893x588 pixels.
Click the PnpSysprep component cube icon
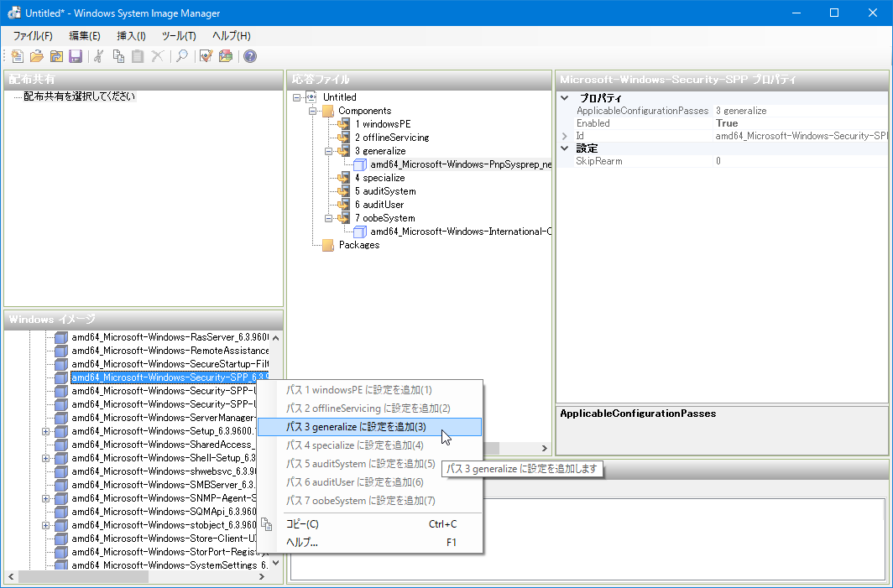coord(359,164)
